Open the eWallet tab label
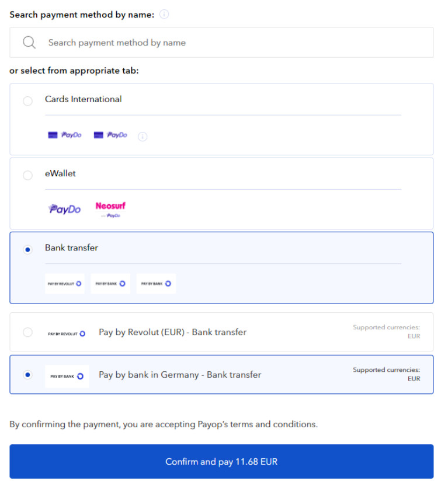The image size is (448, 488). [60, 173]
